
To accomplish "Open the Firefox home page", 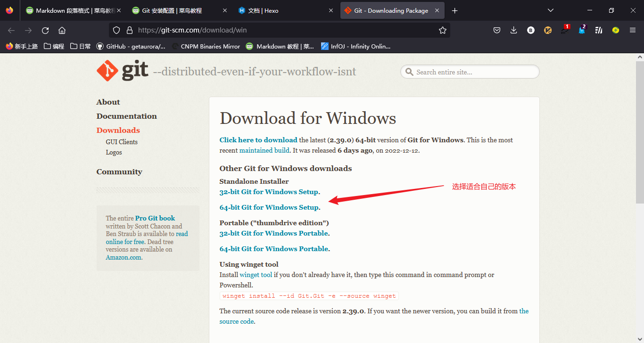I will (x=62, y=30).
